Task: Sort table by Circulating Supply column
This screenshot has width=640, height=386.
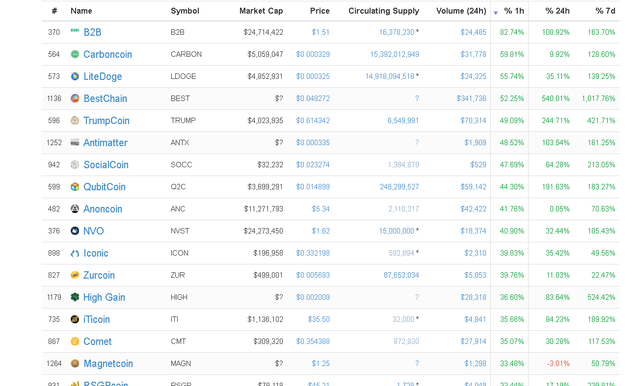Action: (384, 11)
